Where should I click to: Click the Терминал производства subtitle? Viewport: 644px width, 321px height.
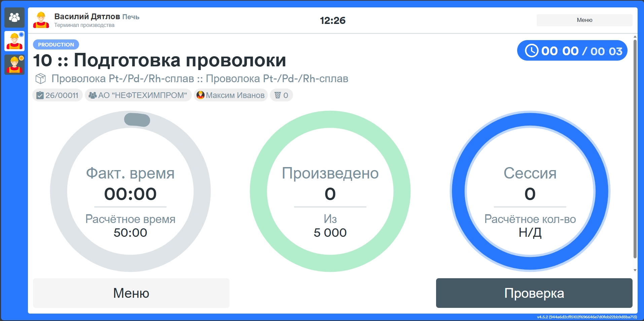click(84, 25)
